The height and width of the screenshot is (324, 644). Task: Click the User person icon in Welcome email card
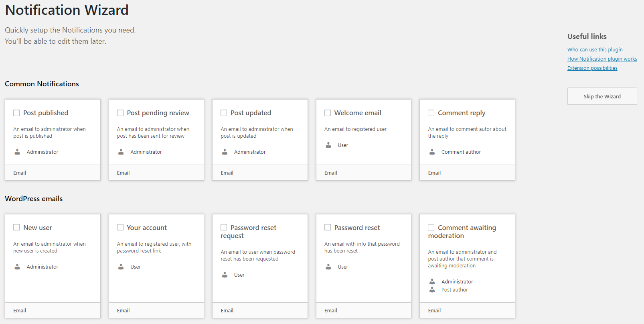tap(328, 145)
